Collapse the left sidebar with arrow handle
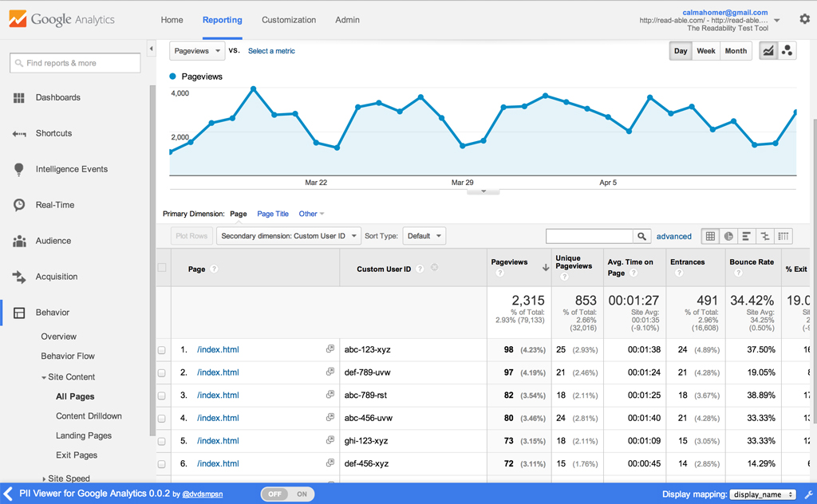 pos(151,49)
